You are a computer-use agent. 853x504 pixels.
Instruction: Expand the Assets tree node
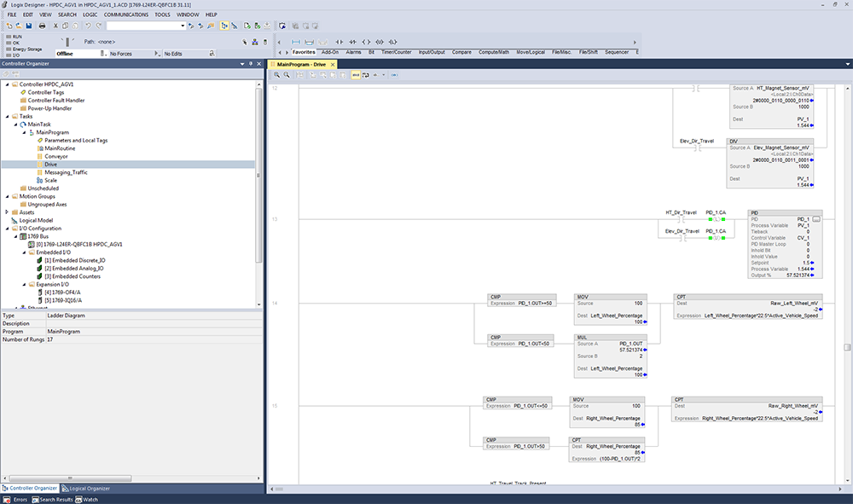click(x=7, y=212)
